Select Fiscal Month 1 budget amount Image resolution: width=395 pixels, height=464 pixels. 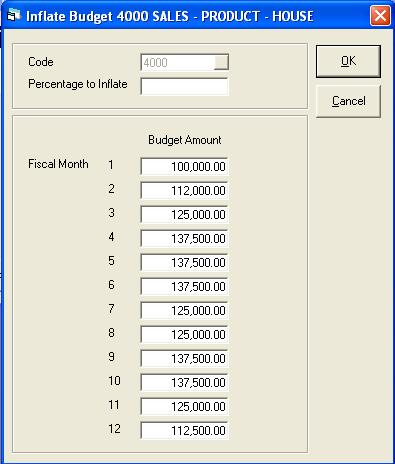184,166
